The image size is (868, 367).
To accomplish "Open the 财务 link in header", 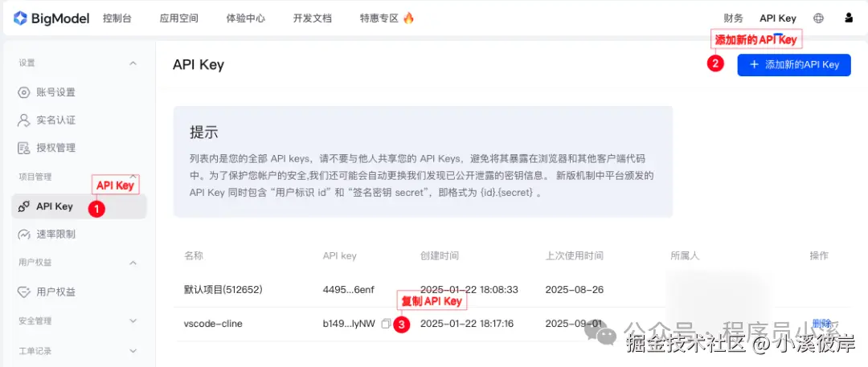I will tap(733, 18).
